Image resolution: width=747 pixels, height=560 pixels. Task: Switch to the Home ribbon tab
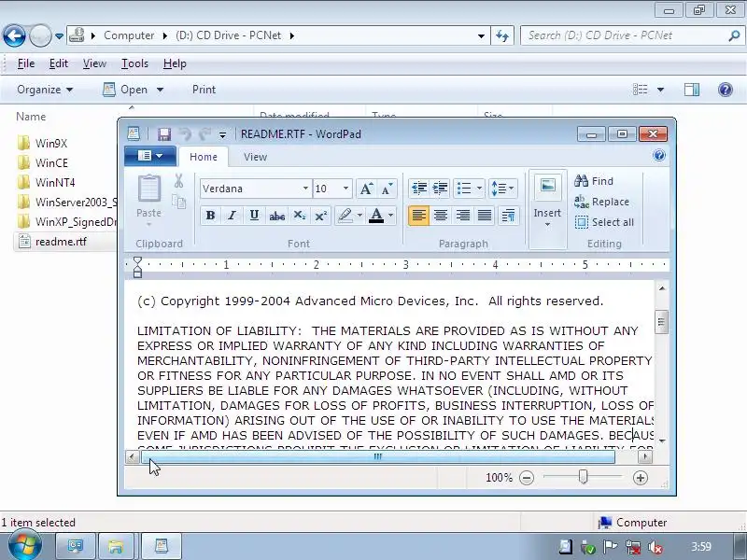(x=204, y=157)
